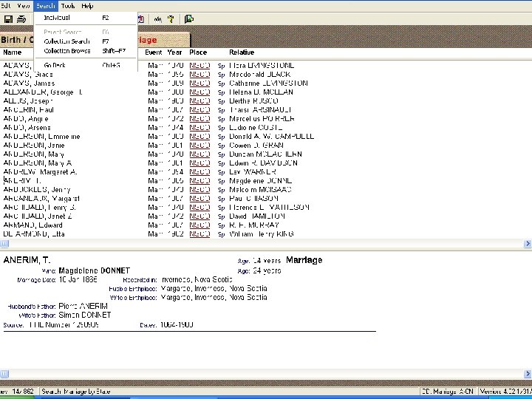Screen dimensions: 532x399
Task: Sort by the Name column header
Action: point(13,52)
